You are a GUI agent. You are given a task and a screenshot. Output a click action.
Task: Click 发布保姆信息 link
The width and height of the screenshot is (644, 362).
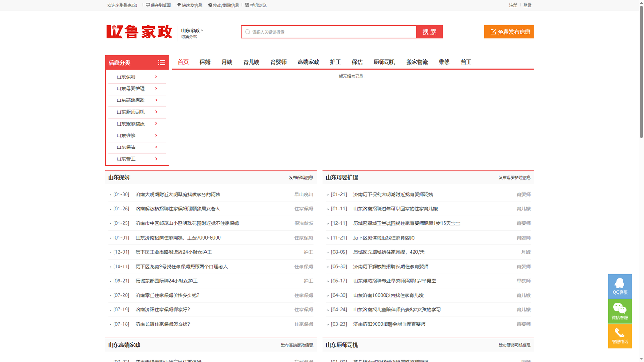301,177
